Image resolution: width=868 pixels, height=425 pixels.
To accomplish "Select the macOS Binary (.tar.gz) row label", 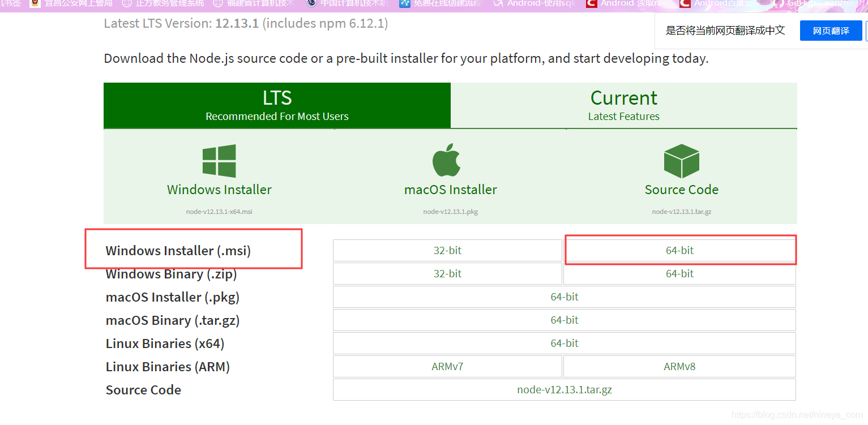I will 173,320.
